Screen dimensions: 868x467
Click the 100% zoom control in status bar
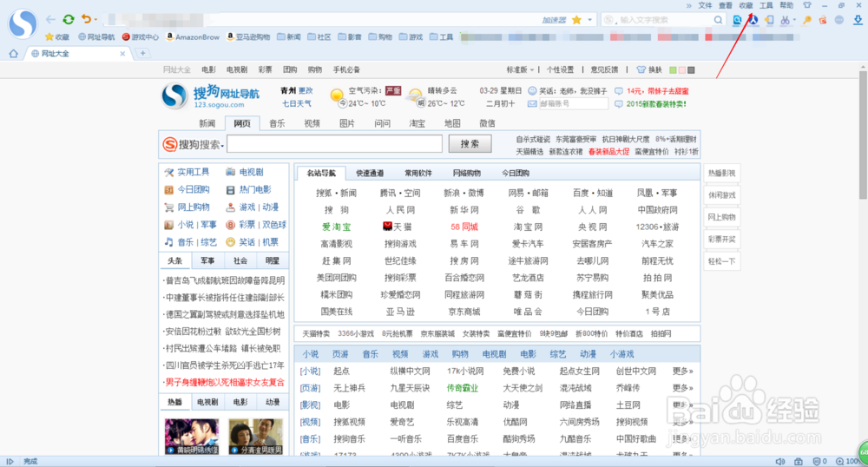click(847, 461)
